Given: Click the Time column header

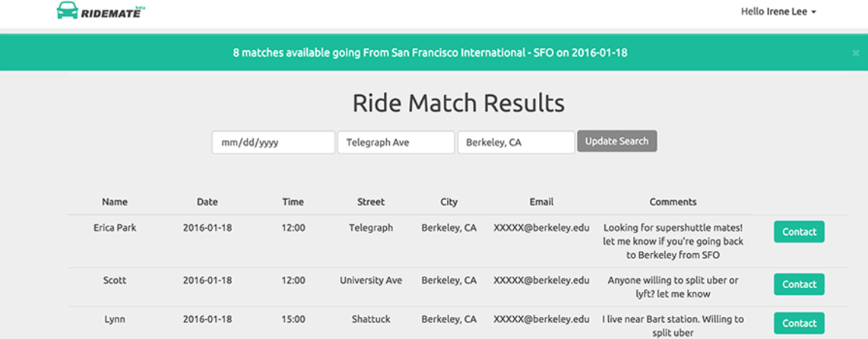Looking at the screenshot, I should [x=293, y=202].
